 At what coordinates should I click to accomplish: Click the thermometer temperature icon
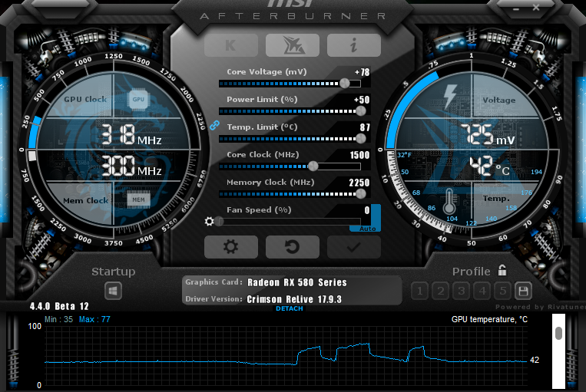coord(449,201)
